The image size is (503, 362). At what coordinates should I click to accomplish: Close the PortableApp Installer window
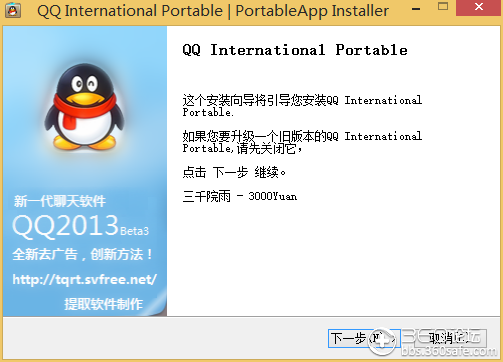tap(479, 7)
